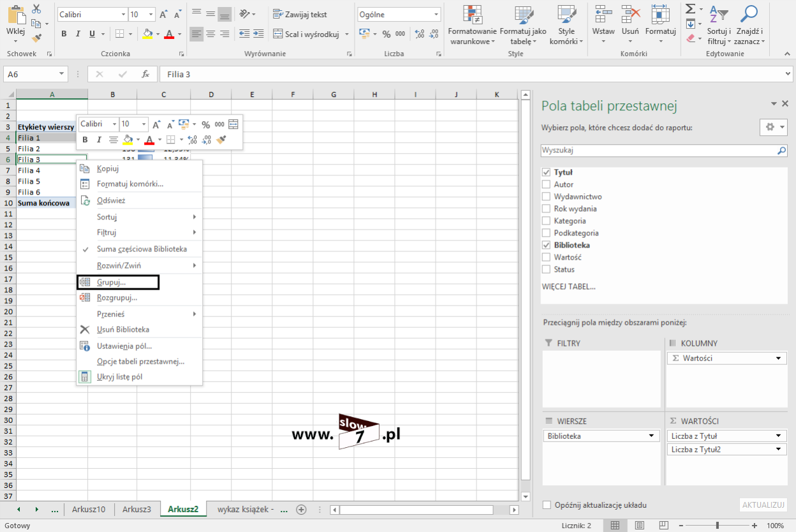Click the ribbon fill color bucket icon
Image resolution: width=796 pixels, height=532 pixels.
147,34
